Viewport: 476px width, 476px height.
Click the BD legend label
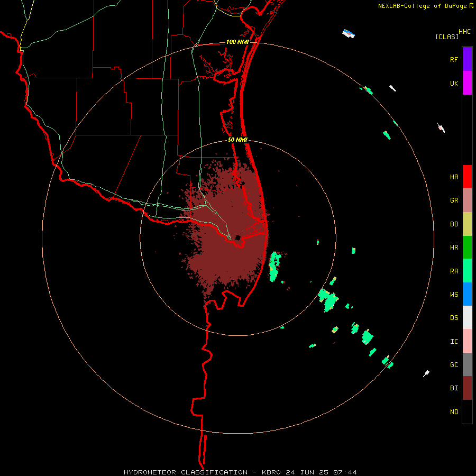[454, 224]
